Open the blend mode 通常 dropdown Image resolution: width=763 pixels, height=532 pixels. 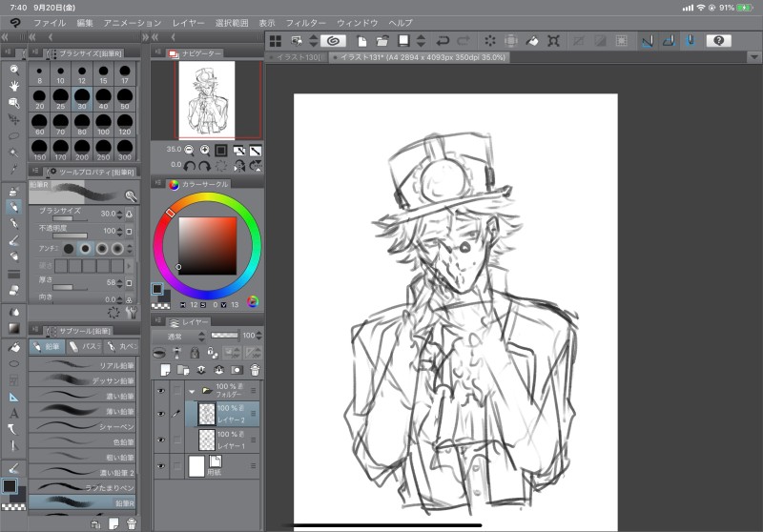(179, 336)
